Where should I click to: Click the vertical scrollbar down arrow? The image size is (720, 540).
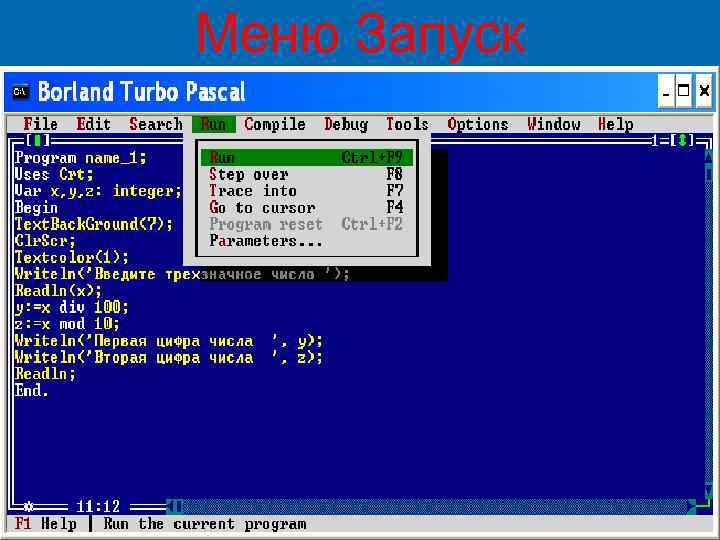708,491
